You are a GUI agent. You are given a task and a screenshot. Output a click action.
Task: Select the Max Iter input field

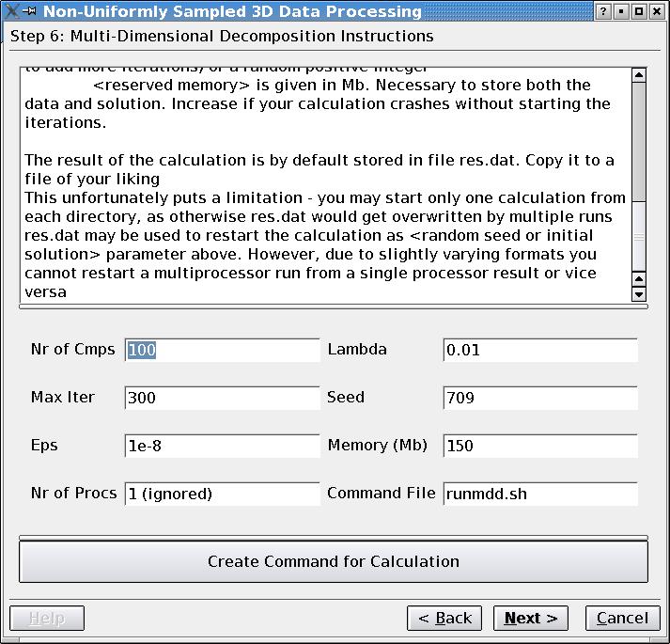tap(222, 399)
